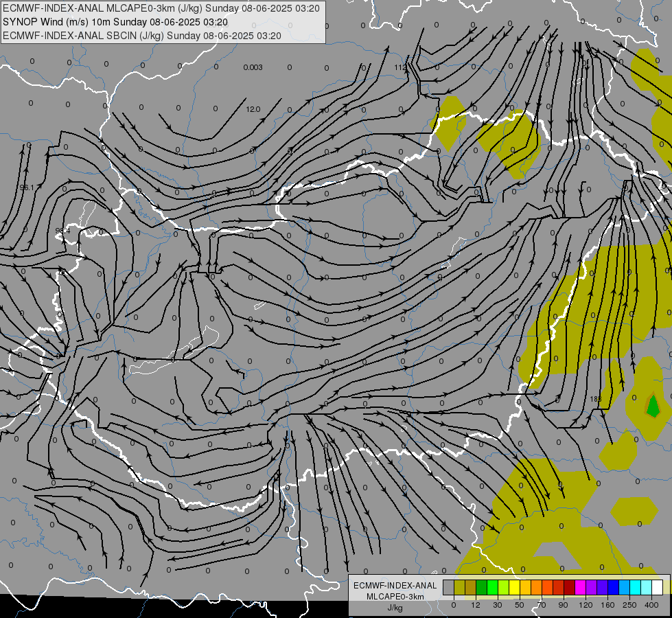This screenshot has height=618, width=672.
Task: Click the map value 112
Action: (x=400, y=67)
